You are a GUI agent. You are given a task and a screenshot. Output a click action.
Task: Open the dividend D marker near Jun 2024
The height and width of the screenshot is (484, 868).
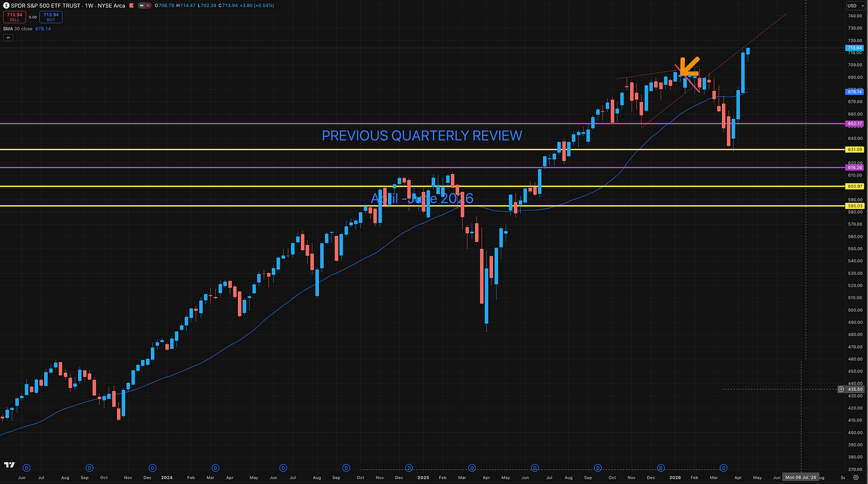click(x=283, y=468)
